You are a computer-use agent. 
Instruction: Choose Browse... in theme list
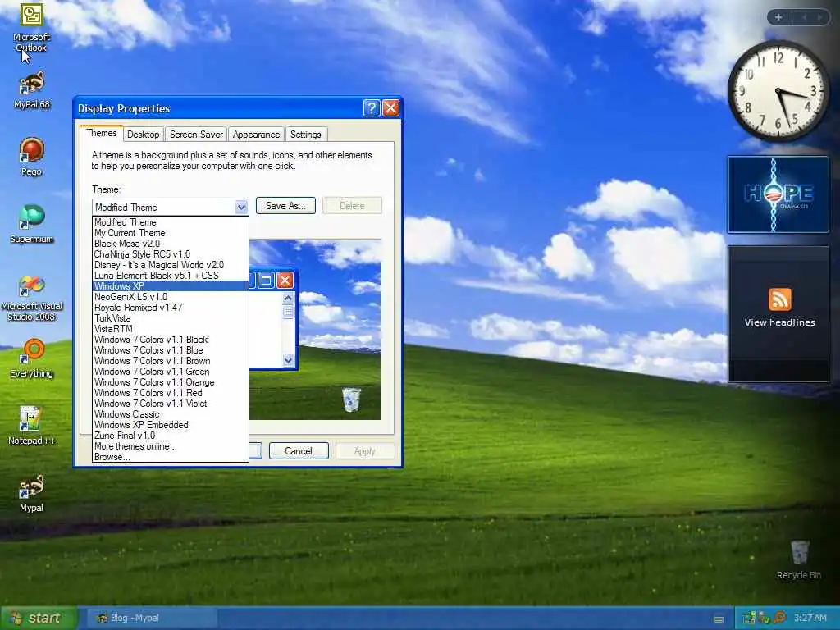click(x=171, y=457)
